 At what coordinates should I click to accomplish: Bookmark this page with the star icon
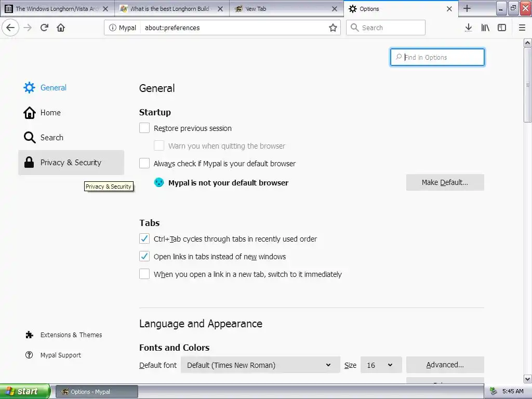point(333,28)
